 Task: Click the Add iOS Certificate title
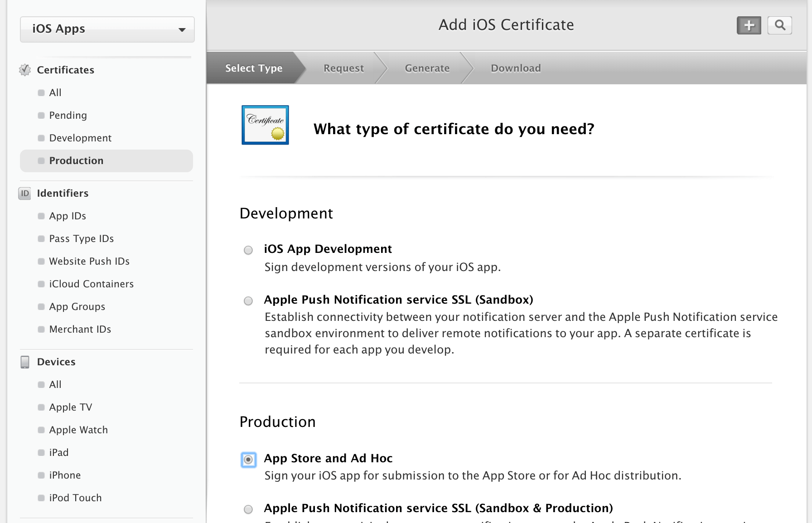506,25
